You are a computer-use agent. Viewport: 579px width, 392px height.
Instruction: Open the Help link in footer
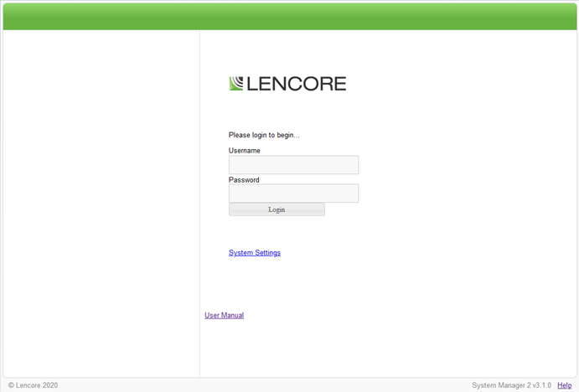564,385
